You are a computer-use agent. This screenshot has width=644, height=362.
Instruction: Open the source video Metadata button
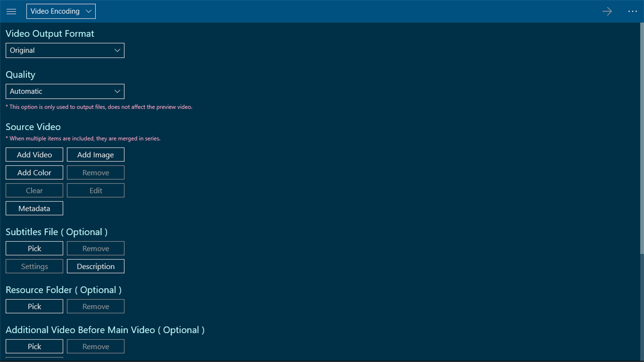(x=34, y=208)
